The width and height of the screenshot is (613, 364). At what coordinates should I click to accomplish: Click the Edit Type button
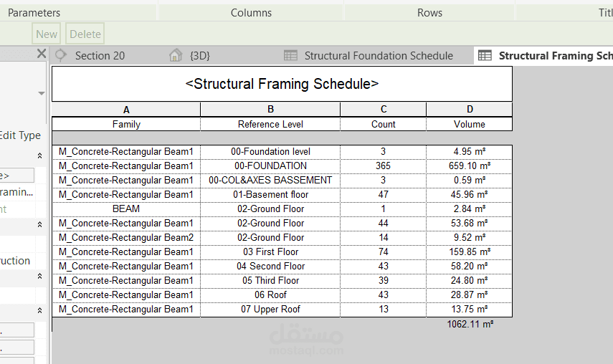pos(21,135)
